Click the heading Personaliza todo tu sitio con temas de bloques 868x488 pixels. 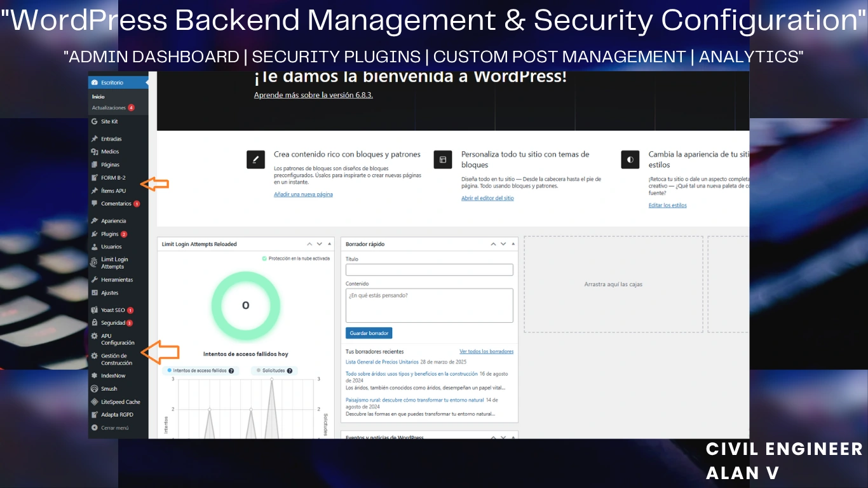[x=525, y=159]
